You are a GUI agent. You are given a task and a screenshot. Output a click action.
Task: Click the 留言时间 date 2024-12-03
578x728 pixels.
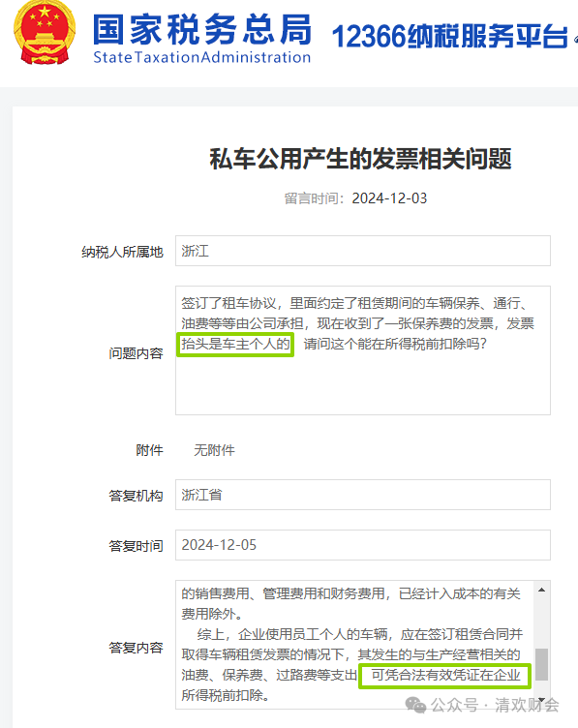(389, 198)
